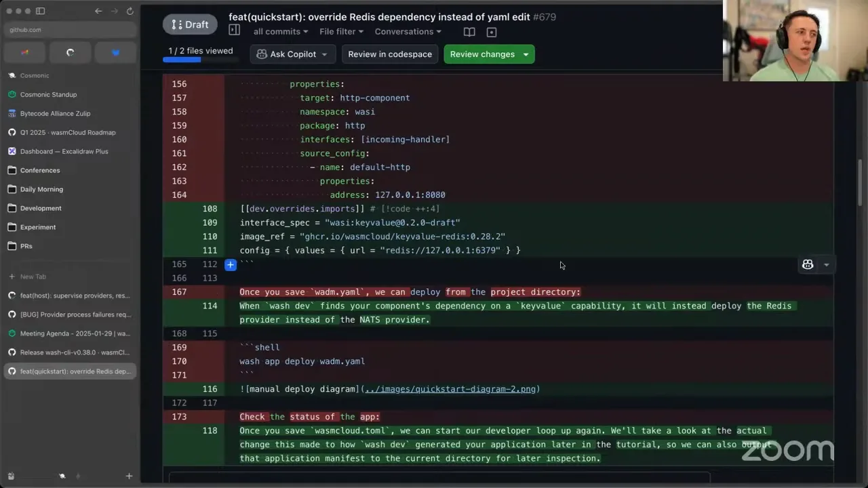868x488 pixels.
Task: Open the all commits dropdown
Action: point(281,32)
